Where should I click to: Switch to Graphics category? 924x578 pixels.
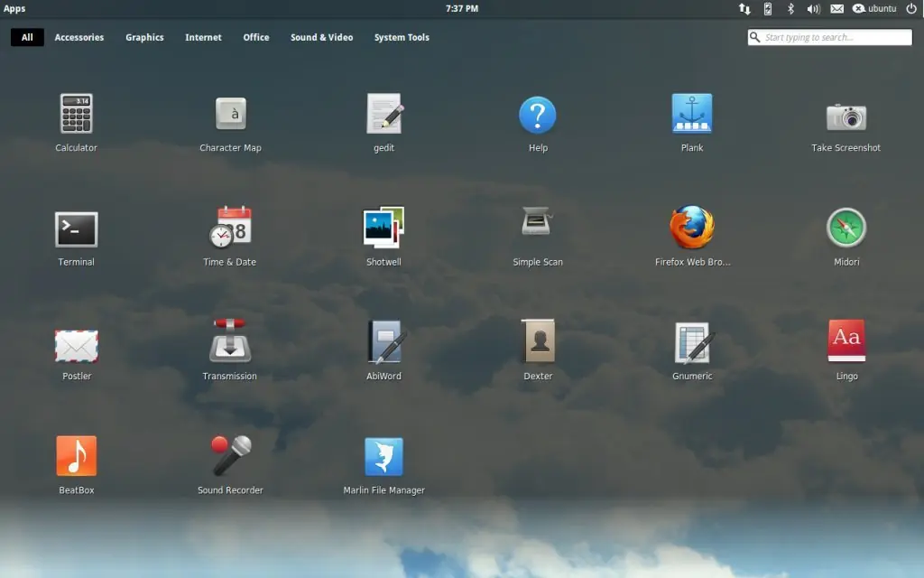(x=144, y=37)
